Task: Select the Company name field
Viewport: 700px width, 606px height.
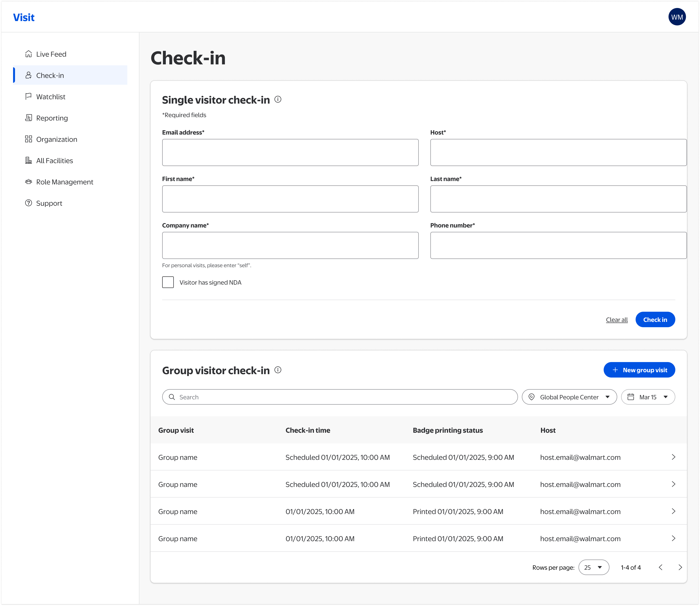Action: click(x=290, y=245)
